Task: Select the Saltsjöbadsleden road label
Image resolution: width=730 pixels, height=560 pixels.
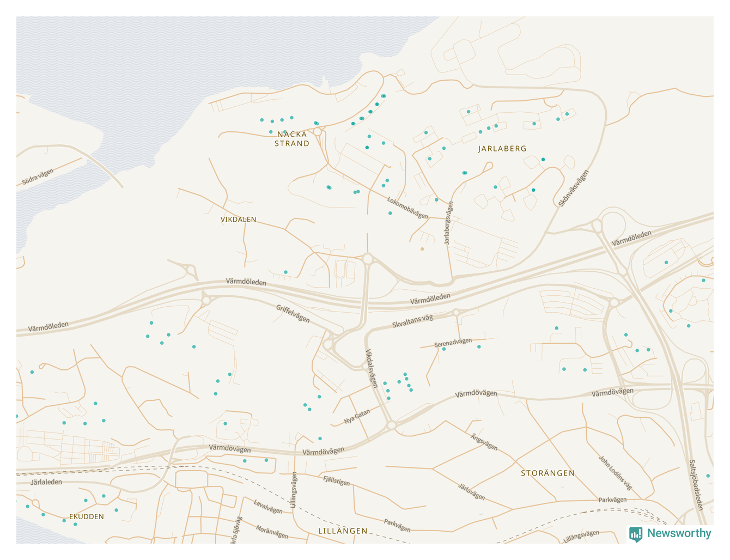Action: pos(696,485)
